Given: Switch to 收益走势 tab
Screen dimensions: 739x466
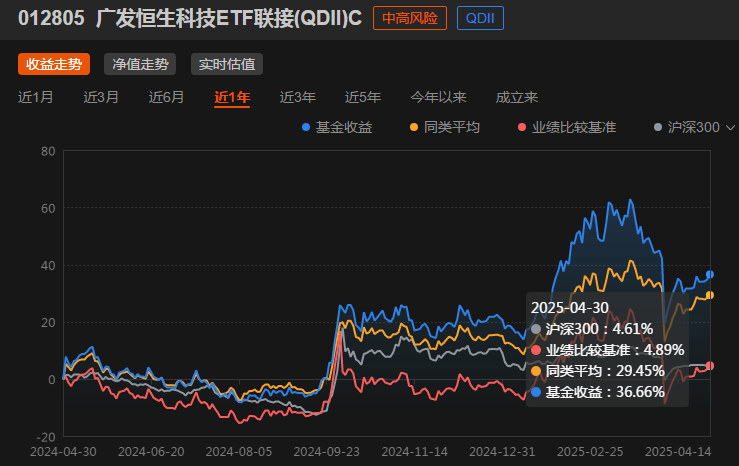Looking at the screenshot, I should [x=54, y=64].
